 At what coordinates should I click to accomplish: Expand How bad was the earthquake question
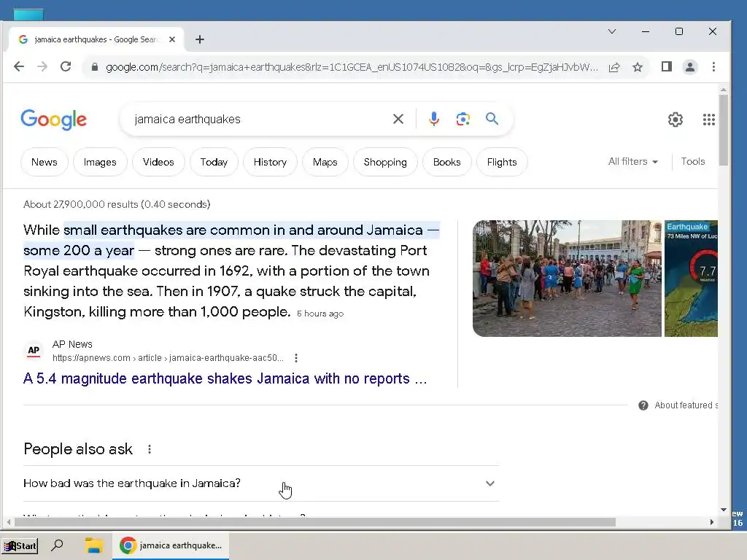click(x=261, y=483)
